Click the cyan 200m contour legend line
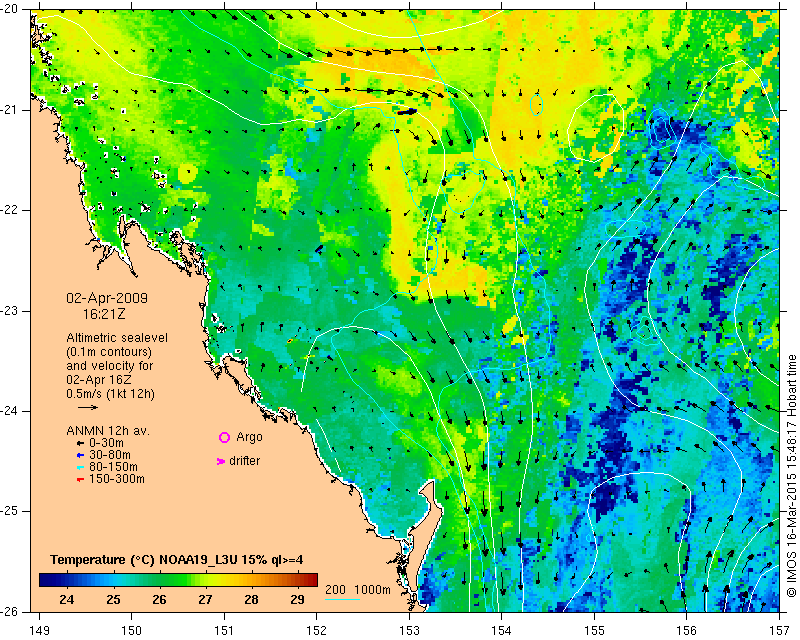 (x=342, y=599)
